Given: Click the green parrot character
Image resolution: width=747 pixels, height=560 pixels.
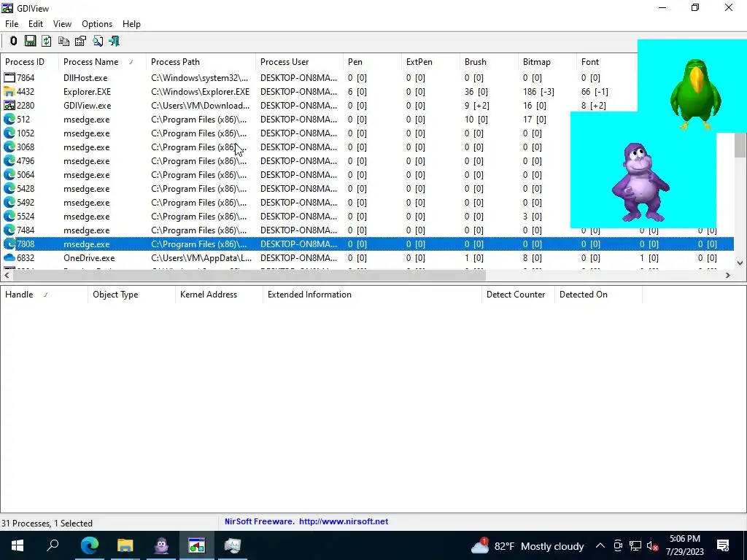Looking at the screenshot, I should coord(695,94).
